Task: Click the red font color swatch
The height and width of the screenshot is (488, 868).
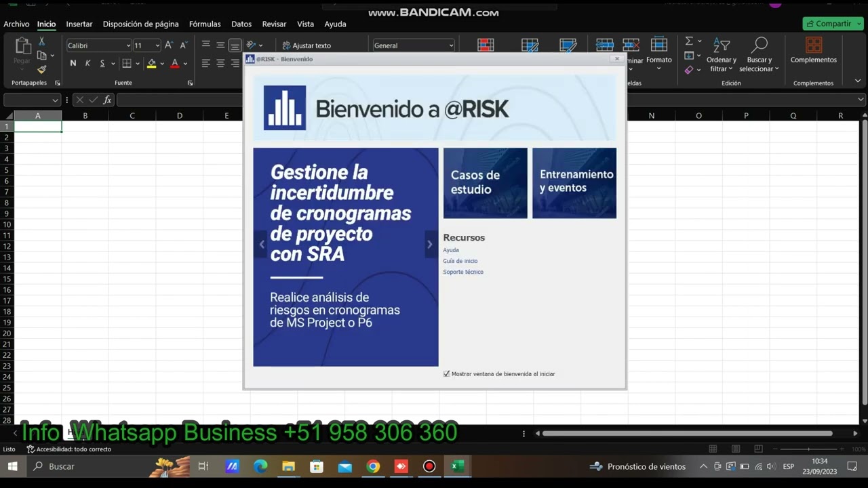Action: [x=175, y=64]
